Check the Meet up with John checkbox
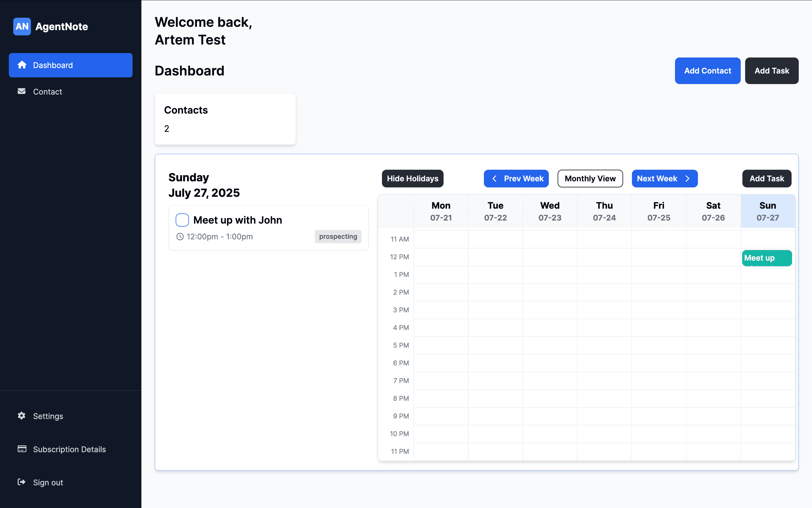812x508 pixels. (182, 220)
